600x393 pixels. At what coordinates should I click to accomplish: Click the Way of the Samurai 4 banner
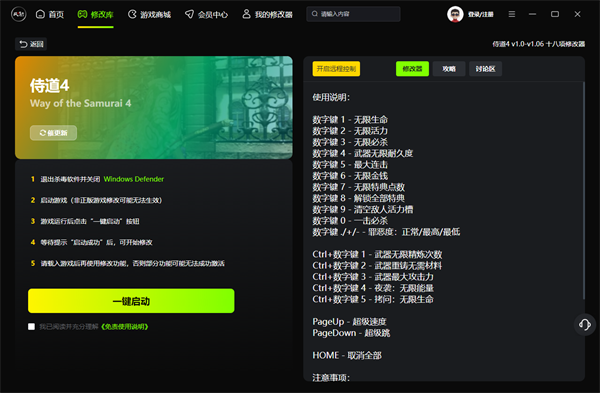pyautogui.click(x=154, y=108)
